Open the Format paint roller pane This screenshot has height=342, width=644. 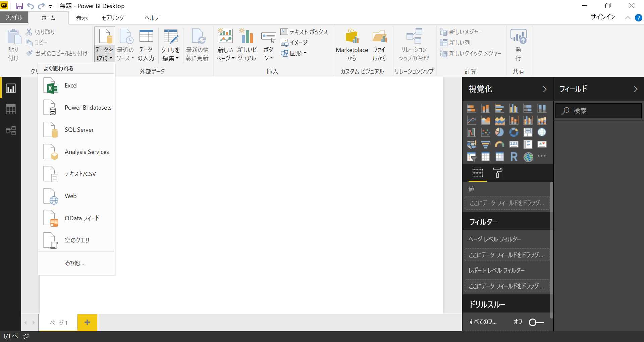[x=498, y=173]
